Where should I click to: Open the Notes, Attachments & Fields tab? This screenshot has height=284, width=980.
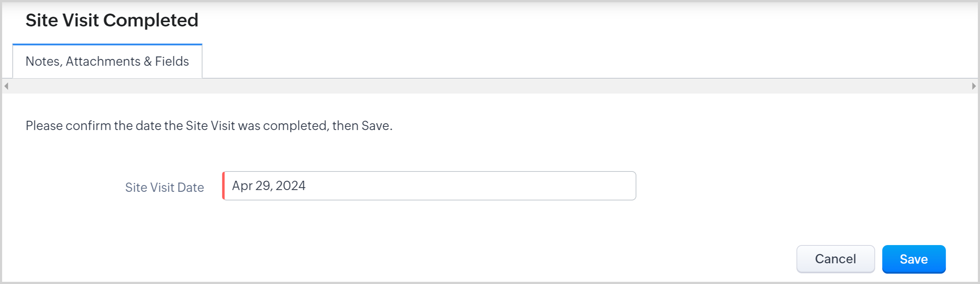pyautogui.click(x=107, y=61)
